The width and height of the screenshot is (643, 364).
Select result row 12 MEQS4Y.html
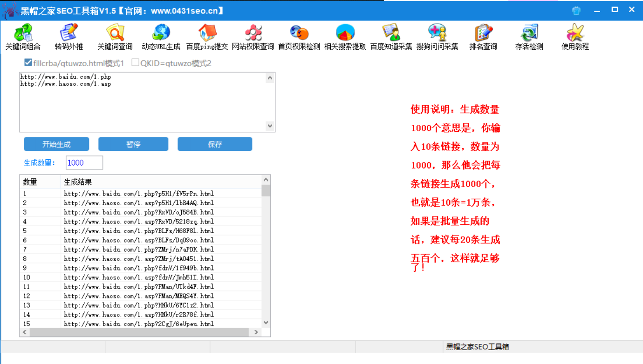pyautogui.click(x=141, y=296)
